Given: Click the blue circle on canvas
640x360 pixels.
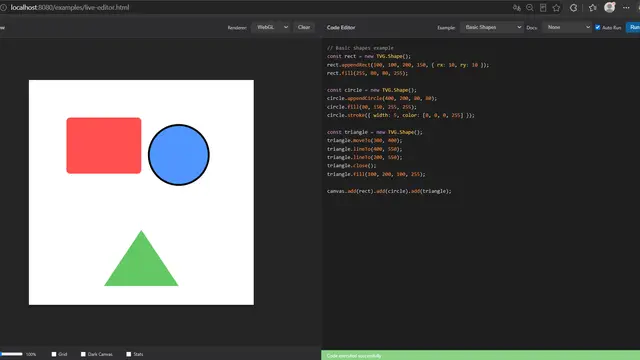Looking at the screenshot, I should click(x=179, y=155).
